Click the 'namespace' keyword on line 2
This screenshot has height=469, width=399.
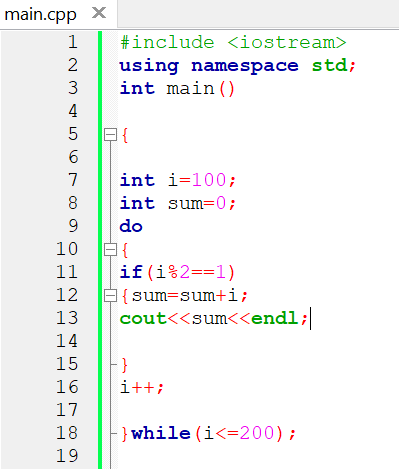coord(245,66)
